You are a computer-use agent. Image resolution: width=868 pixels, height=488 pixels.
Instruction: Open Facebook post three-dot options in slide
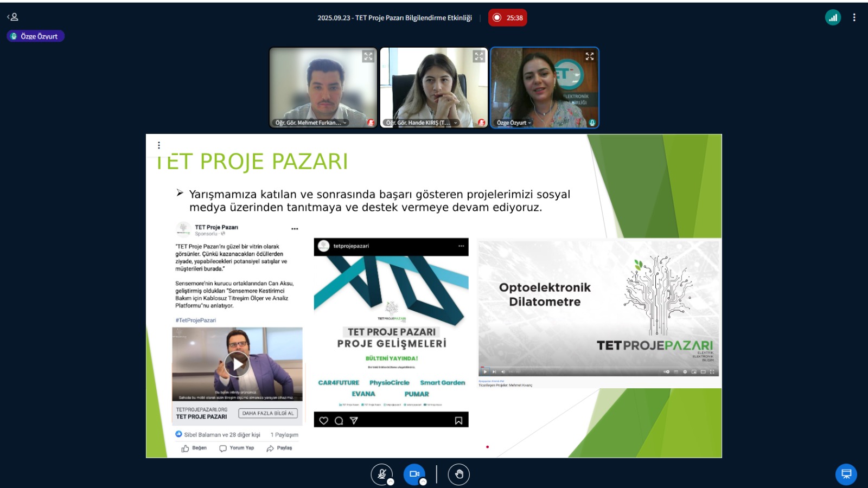click(295, 229)
